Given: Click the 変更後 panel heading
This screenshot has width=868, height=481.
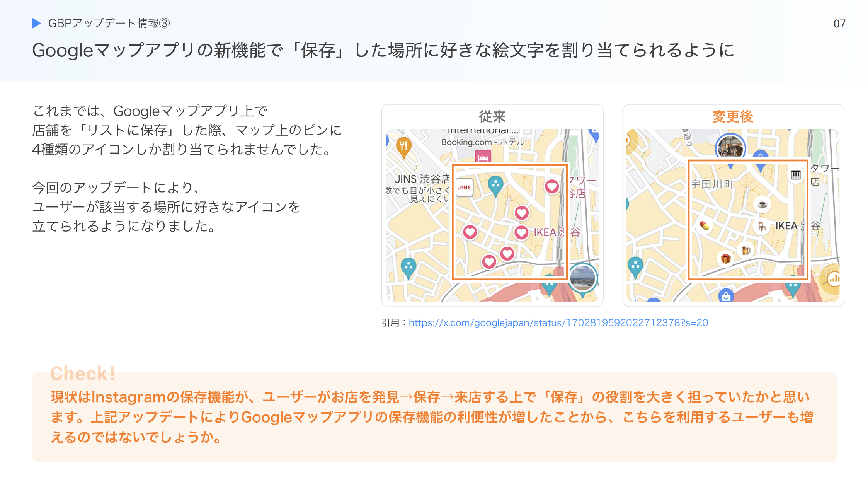Looking at the screenshot, I should [733, 116].
